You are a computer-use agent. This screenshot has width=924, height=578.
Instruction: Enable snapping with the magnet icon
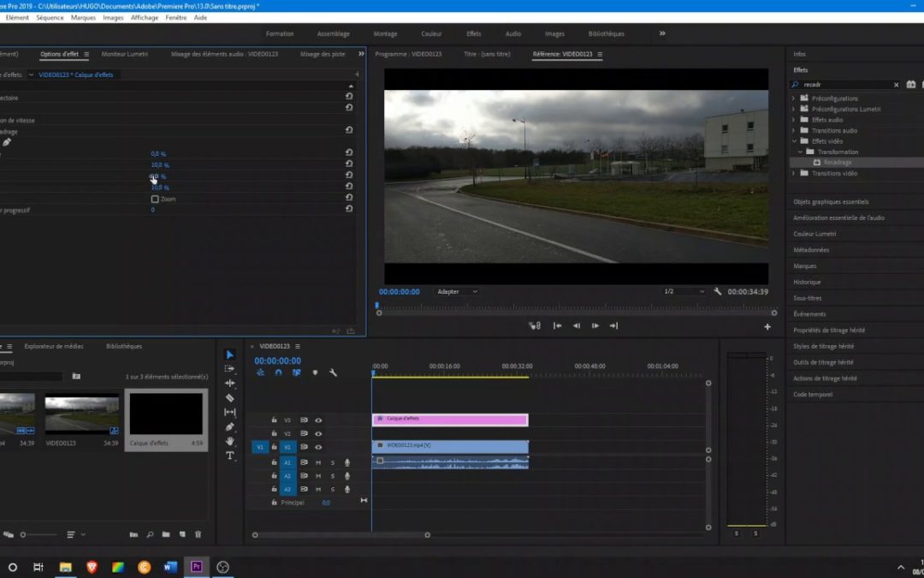[x=277, y=372]
